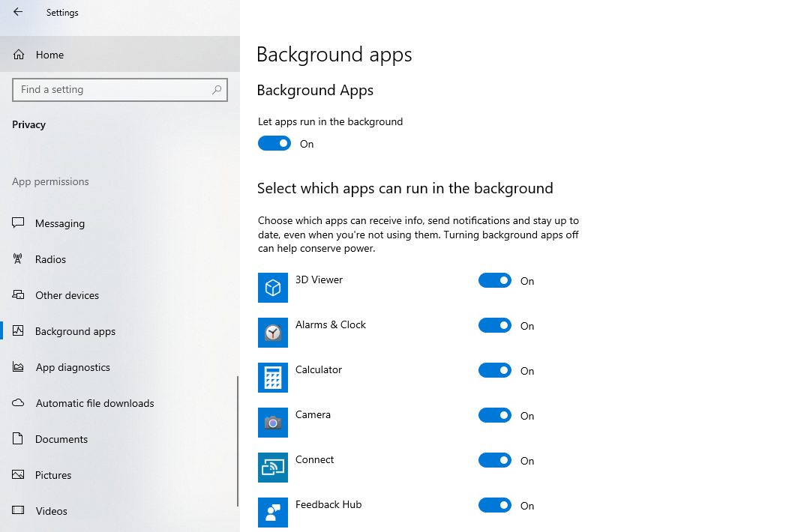Click the Camera app name
Viewport: 801px width, 532px height.
(313, 414)
